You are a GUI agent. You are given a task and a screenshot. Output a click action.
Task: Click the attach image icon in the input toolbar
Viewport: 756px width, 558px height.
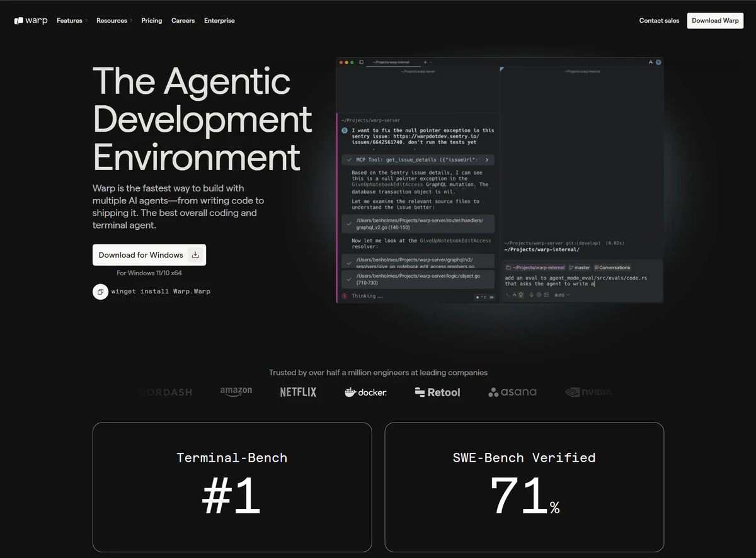point(547,295)
